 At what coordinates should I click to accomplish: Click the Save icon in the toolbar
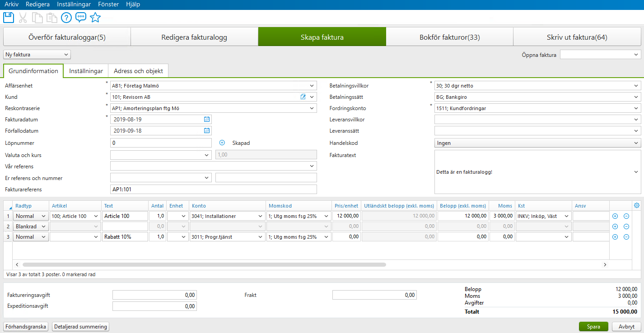8,17
